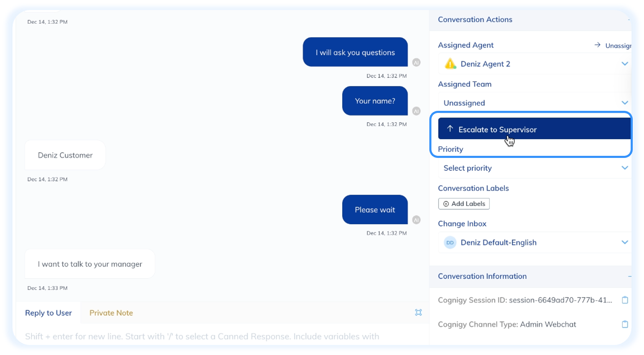This screenshot has height=355, width=644.
Task: Click the bot avatar next to 'Please wait'
Action: [416, 220]
